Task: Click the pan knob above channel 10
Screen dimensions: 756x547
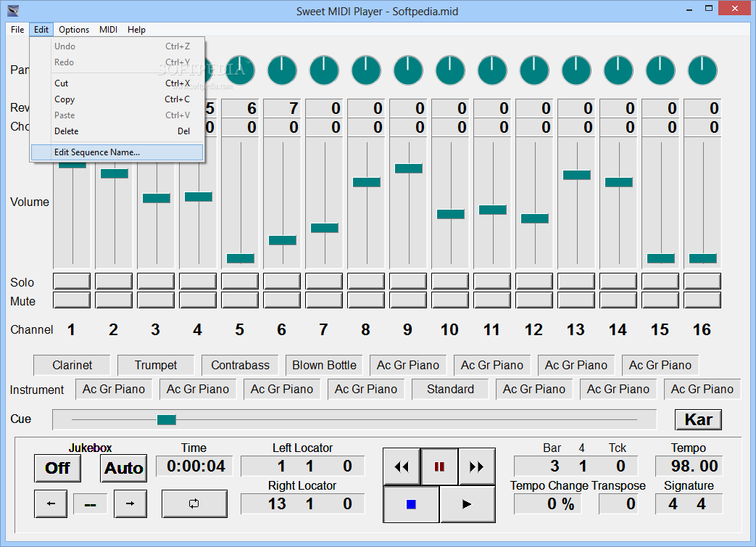Action: (450, 70)
